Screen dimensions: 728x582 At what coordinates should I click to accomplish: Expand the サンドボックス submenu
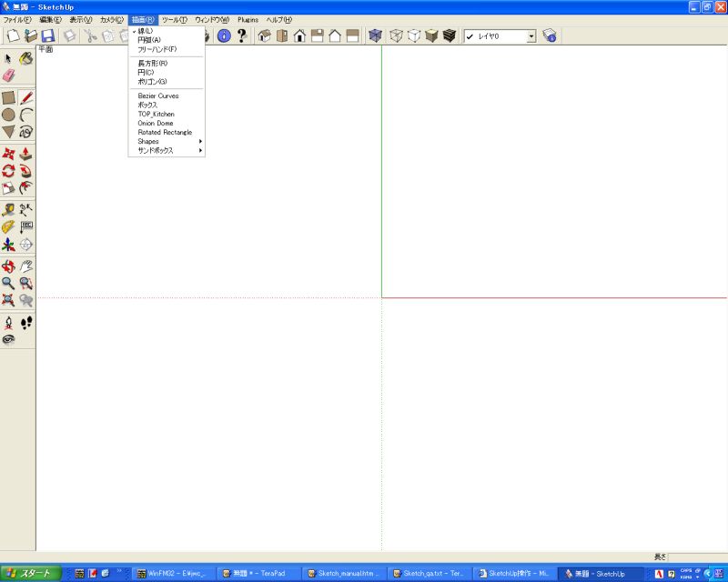click(x=167, y=150)
